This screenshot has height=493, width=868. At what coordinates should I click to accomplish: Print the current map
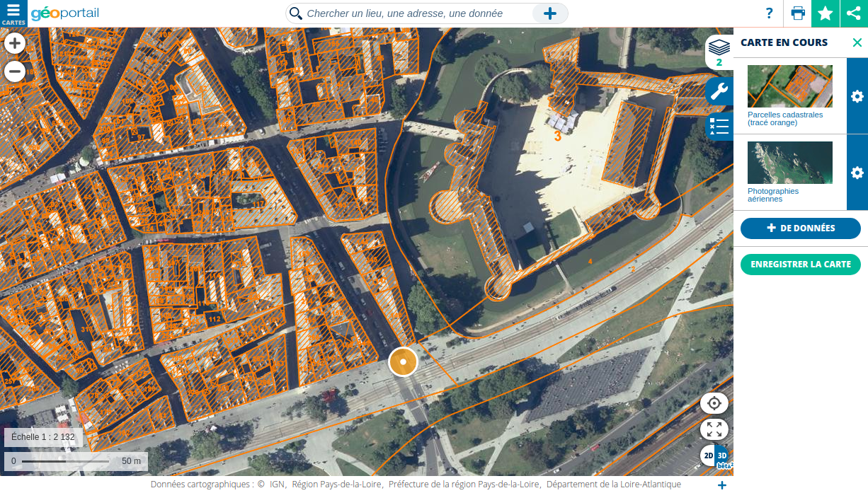point(798,13)
